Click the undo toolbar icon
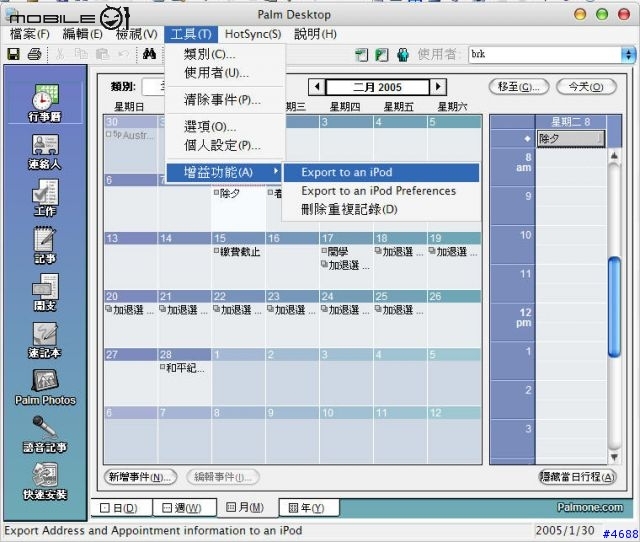This screenshot has height=542, width=640. click(123, 54)
